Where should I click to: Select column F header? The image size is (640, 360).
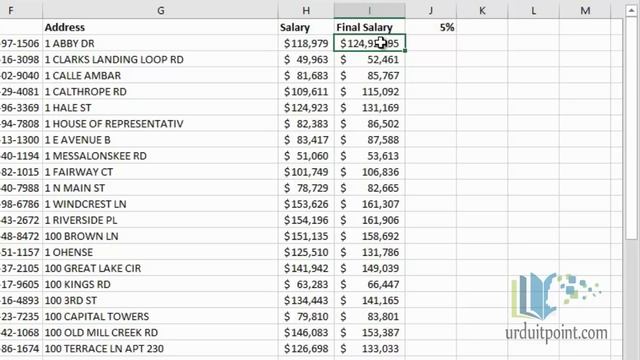20,10
